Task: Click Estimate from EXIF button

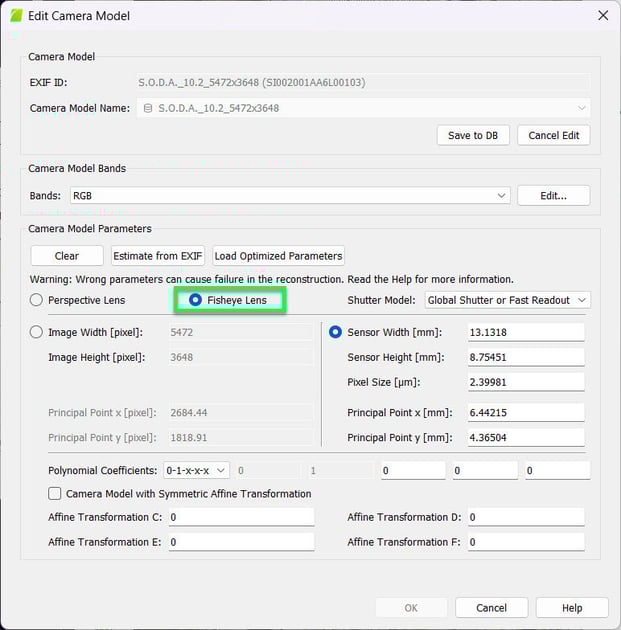Action: pyautogui.click(x=158, y=256)
